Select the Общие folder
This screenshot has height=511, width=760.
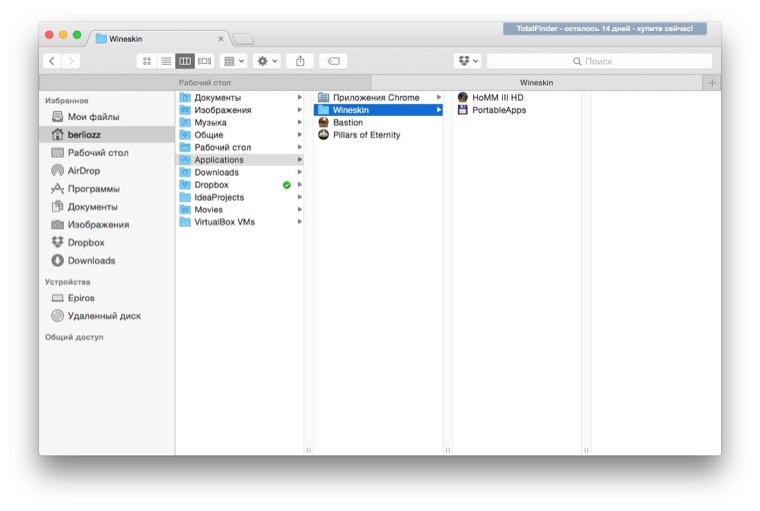(x=240, y=135)
